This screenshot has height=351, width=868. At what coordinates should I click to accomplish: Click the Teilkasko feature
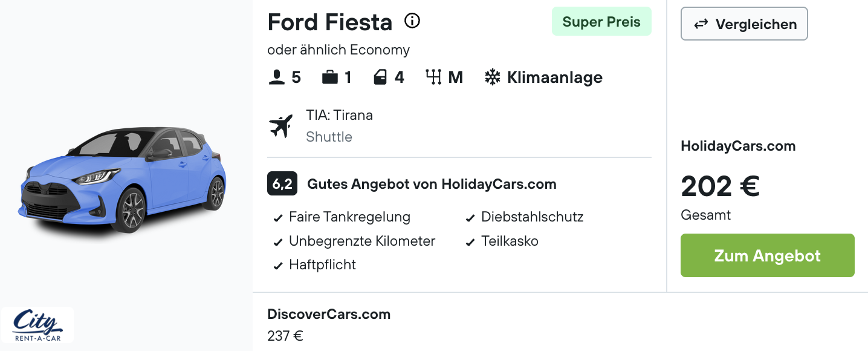coord(502,241)
